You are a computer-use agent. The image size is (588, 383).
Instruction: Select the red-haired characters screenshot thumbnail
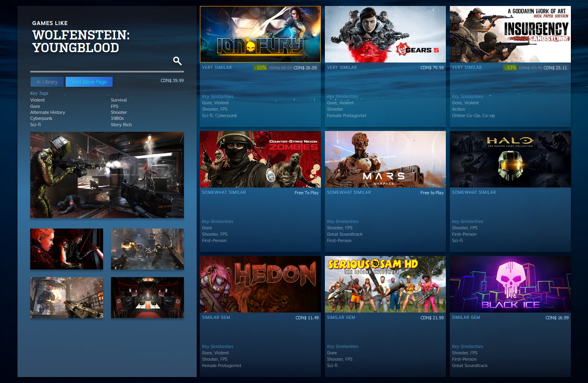[66, 249]
